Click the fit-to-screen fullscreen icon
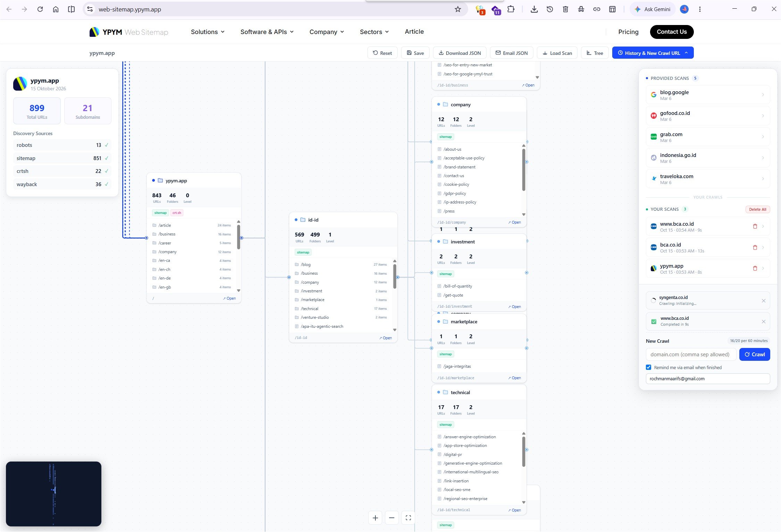The height and width of the screenshot is (532, 781). click(408, 518)
